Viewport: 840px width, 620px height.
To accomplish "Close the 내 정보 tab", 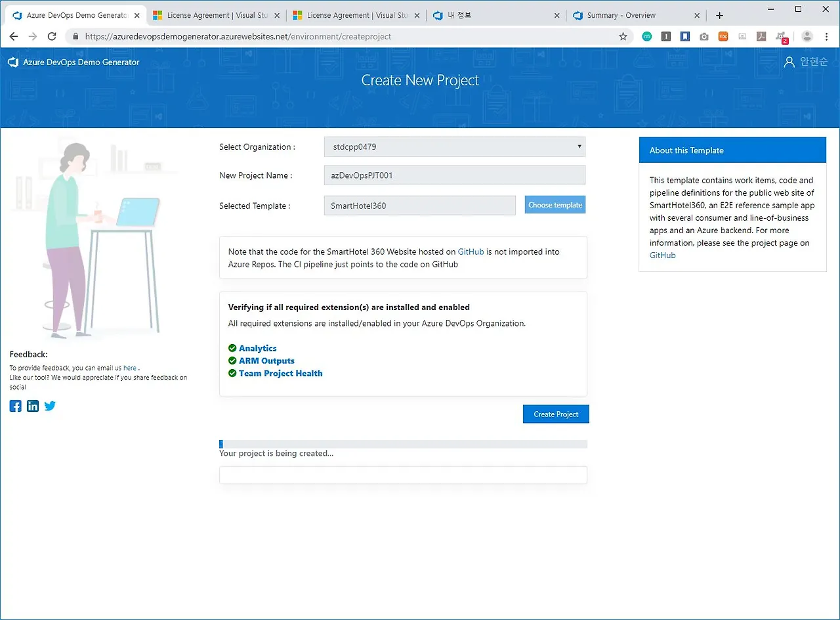I will click(x=557, y=16).
